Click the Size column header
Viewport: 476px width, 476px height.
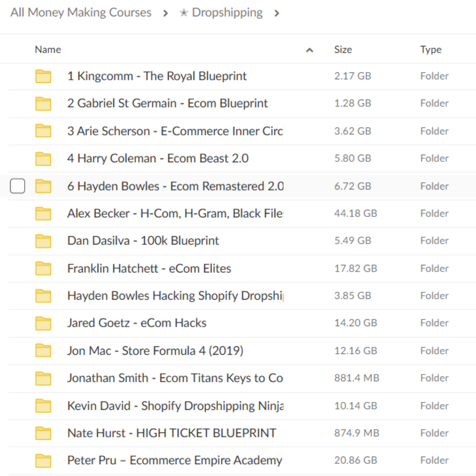coord(343,49)
